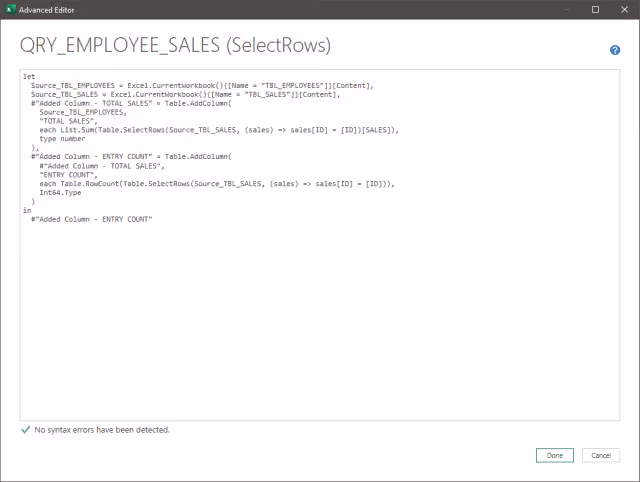Click the Source_TBL_SALES definition line
The height and width of the screenshot is (482, 640).
point(185,94)
